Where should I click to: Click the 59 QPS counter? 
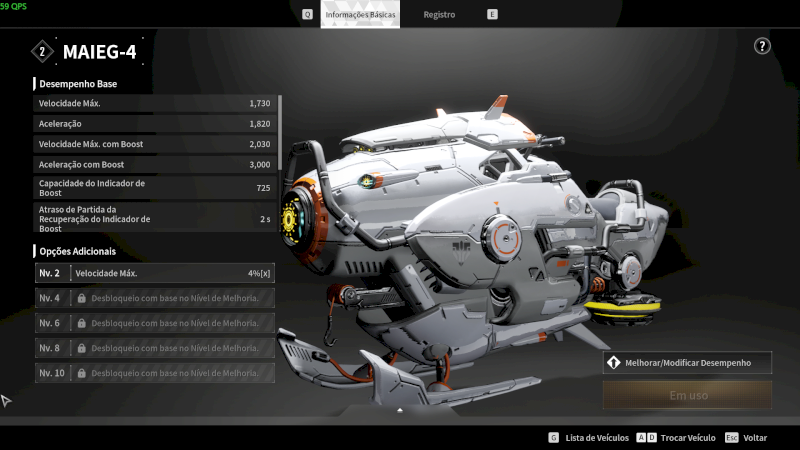pyautogui.click(x=13, y=6)
